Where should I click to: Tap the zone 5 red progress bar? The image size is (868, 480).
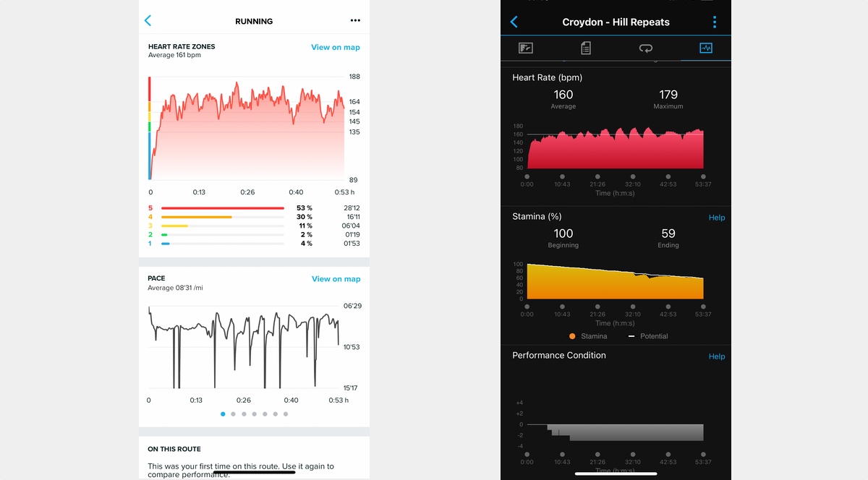[x=223, y=208]
